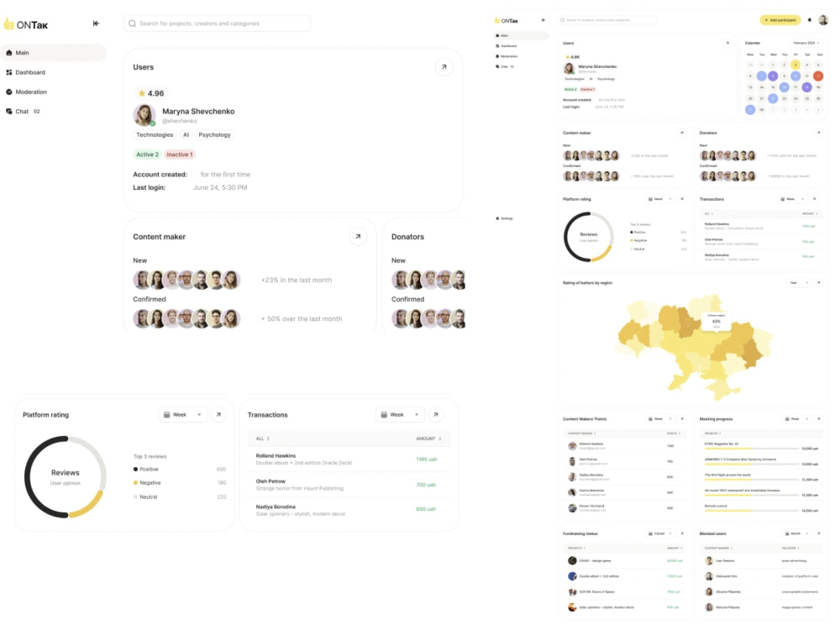This screenshot has height=630, width=840.
Task: Expand the Rating of backers by region card
Action: 818,282
